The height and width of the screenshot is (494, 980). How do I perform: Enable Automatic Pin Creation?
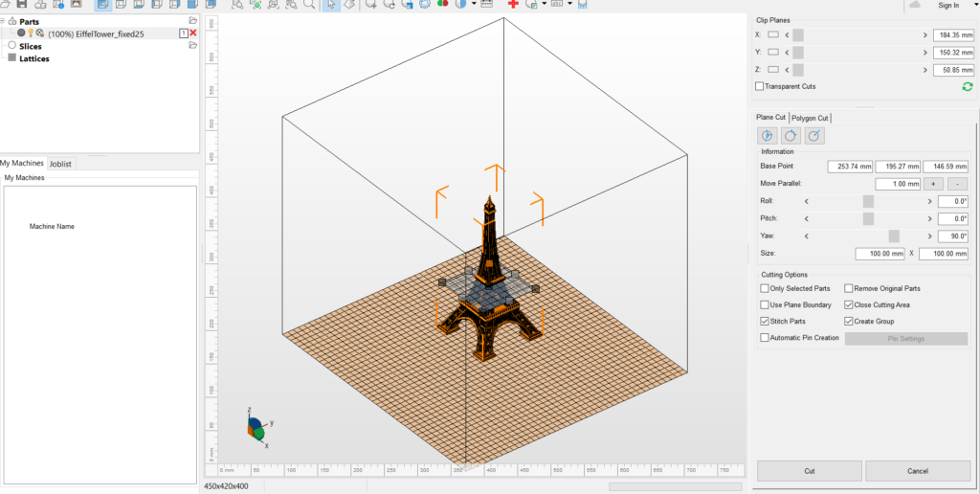coord(765,338)
